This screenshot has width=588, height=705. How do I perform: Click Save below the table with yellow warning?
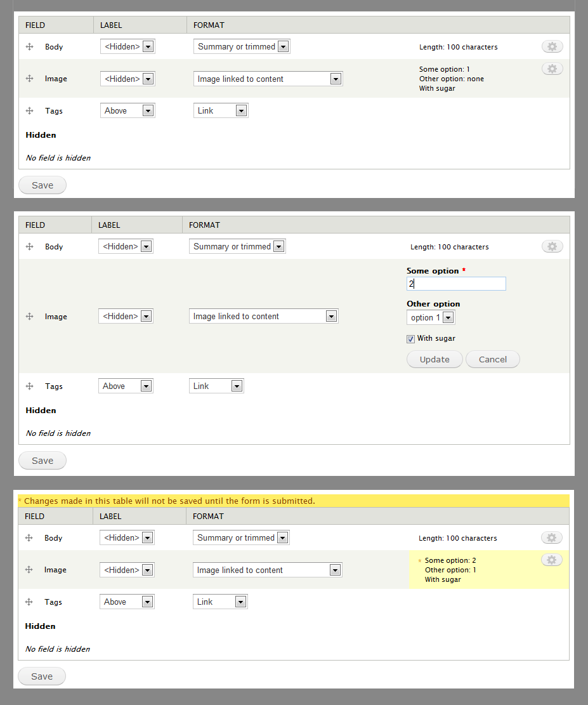point(42,676)
